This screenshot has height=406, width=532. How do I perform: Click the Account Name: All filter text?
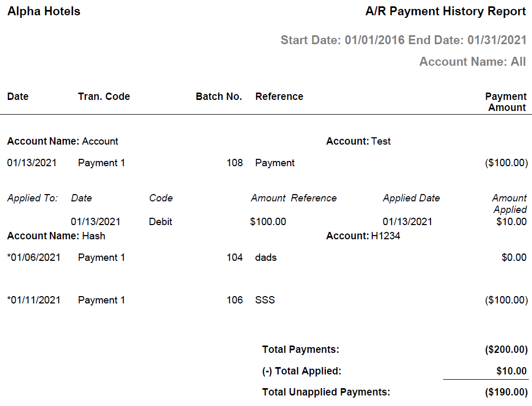[472, 62]
